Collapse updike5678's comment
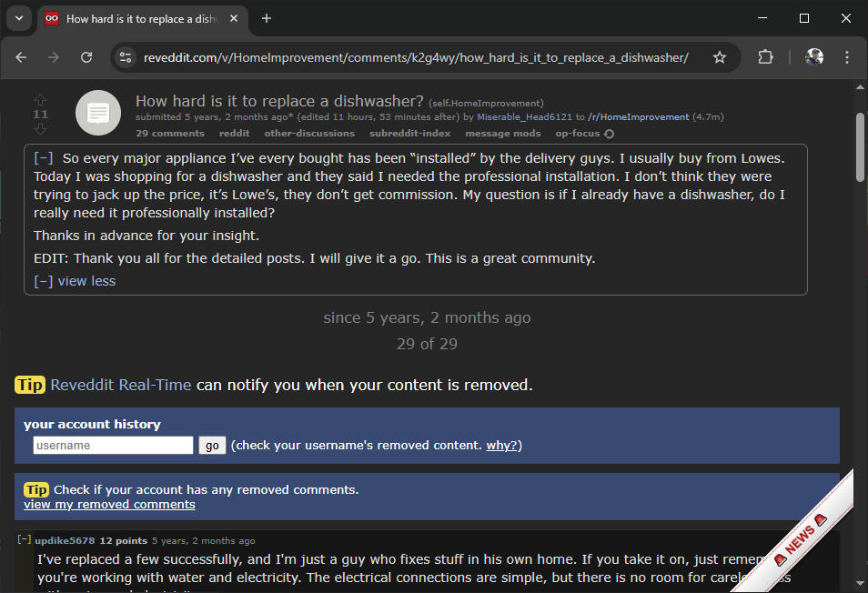Image resolution: width=868 pixels, height=593 pixels. (x=25, y=540)
